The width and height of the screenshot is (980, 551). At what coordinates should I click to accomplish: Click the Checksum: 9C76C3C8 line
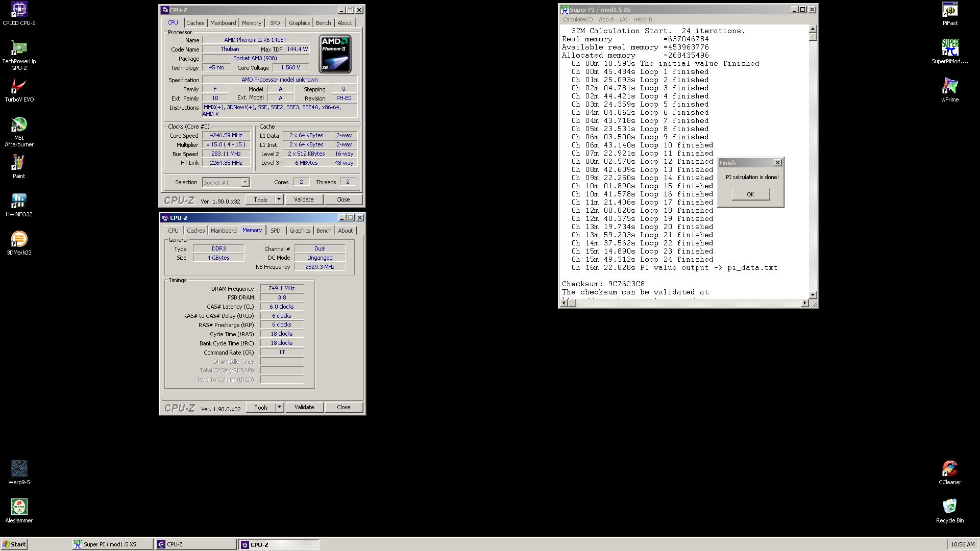[x=603, y=284]
